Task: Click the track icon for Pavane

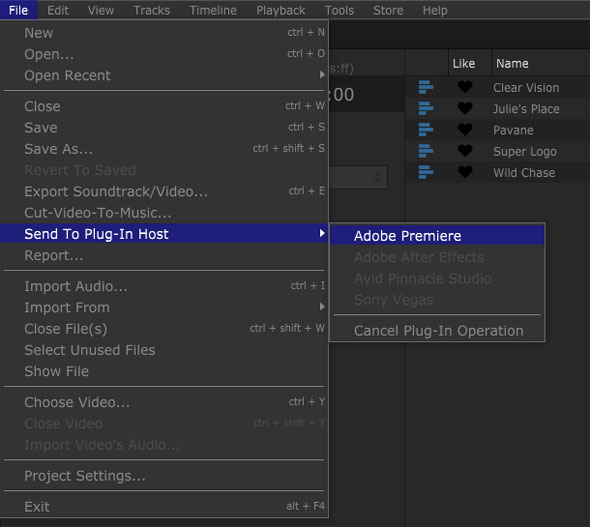Action: coord(426,130)
